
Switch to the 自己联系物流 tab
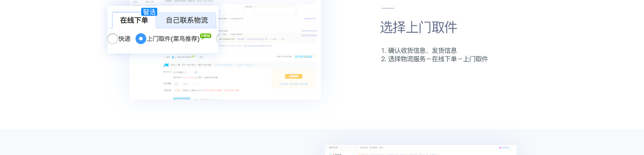click(x=187, y=21)
